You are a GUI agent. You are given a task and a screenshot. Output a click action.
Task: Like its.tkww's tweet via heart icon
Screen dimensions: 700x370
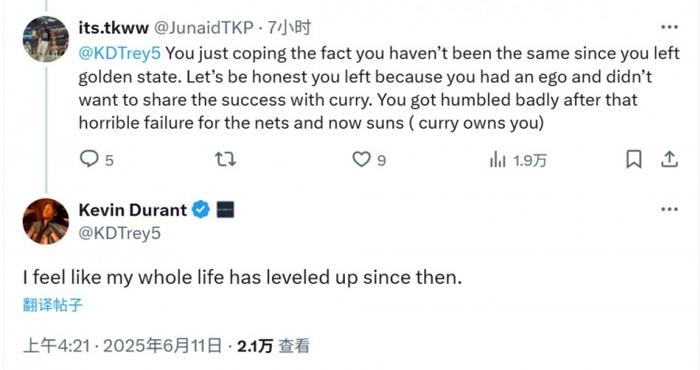361,159
